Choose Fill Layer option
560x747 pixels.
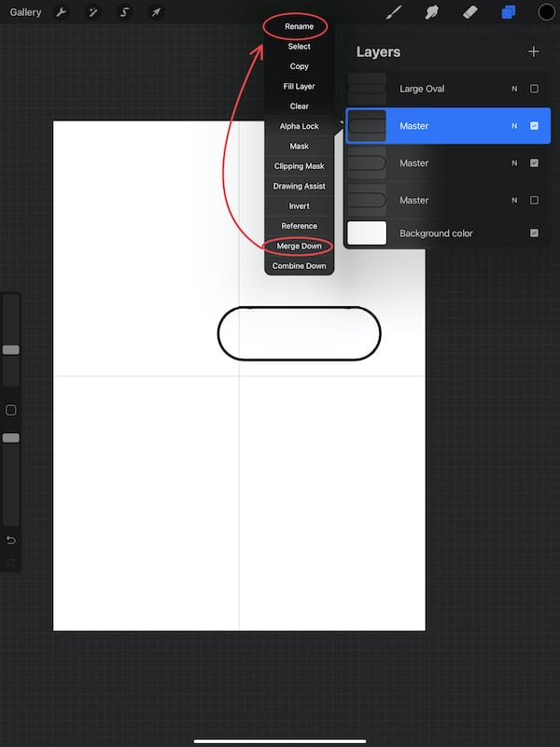pos(299,86)
